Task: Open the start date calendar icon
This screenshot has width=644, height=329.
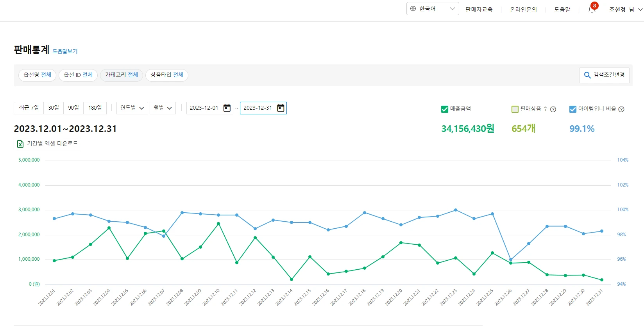Action: click(x=227, y=108)
